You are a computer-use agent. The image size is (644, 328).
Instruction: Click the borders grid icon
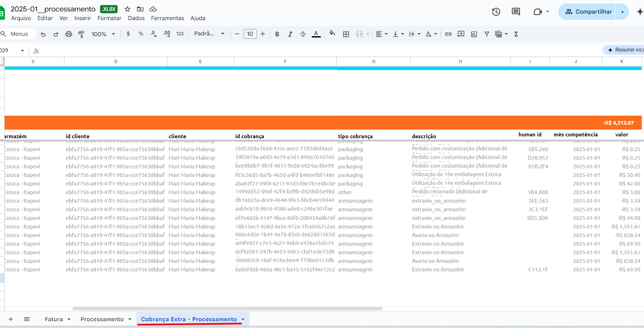click(346, 34)
